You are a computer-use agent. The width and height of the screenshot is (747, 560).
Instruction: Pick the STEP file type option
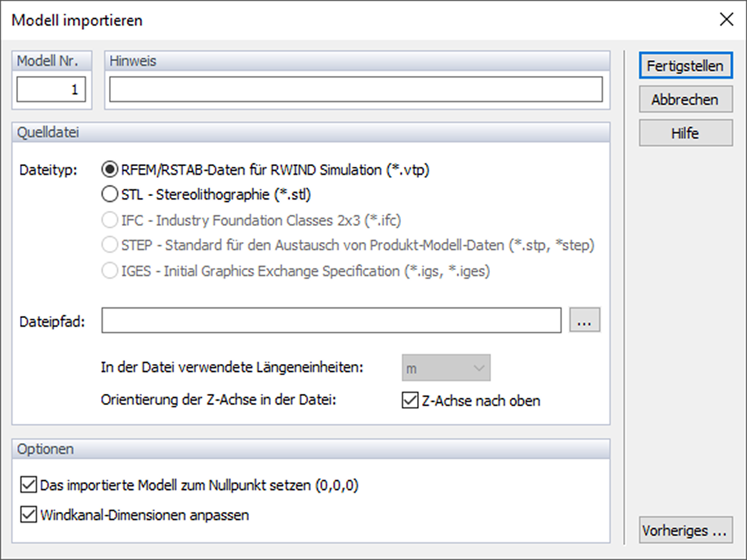pyautogui.click(x=109, y=245)
